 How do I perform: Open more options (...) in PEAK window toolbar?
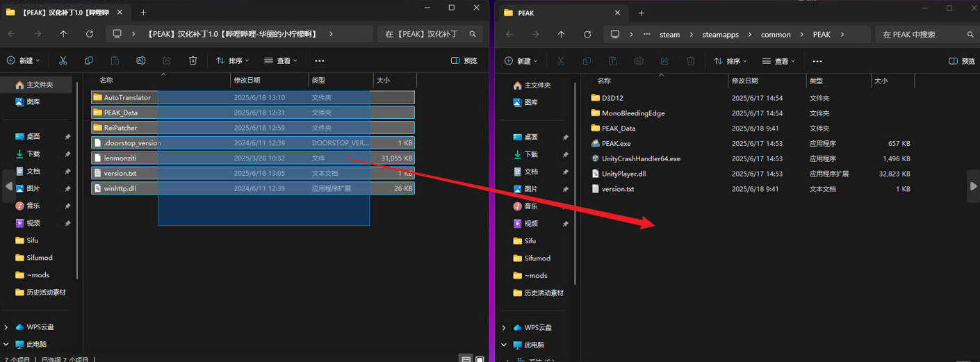click(817, 61)
